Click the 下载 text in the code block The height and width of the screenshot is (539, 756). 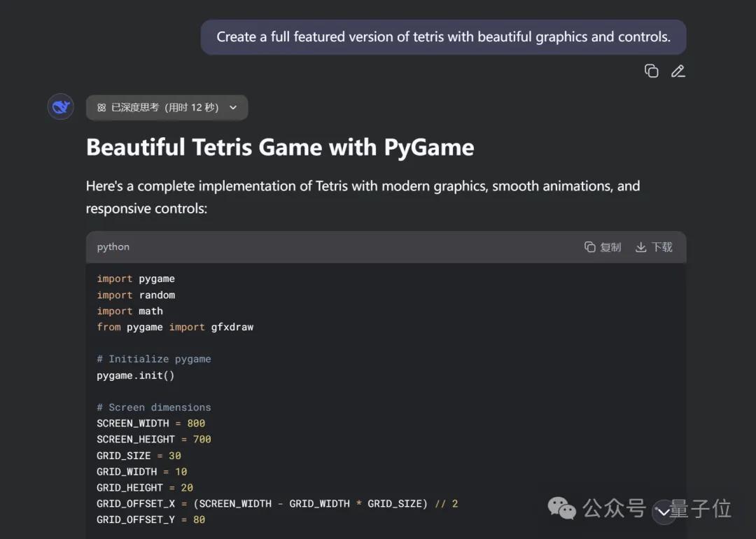(661, 247)
